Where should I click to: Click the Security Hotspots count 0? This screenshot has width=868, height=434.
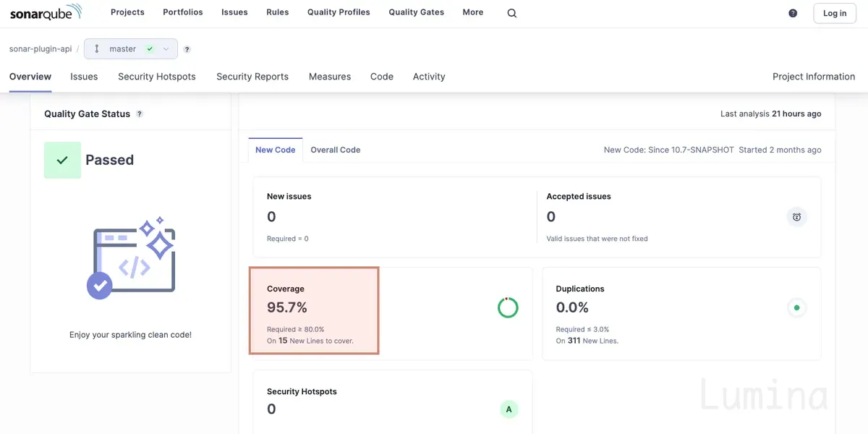[271, 409]
